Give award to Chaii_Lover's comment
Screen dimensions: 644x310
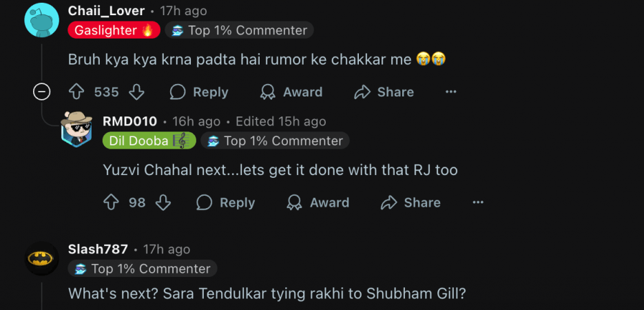291,92
